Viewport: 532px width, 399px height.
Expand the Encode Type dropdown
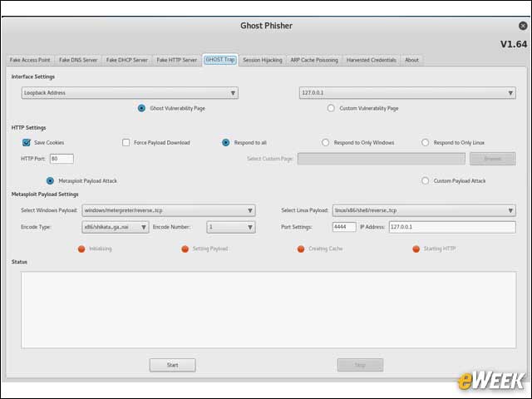pos(116,227)
